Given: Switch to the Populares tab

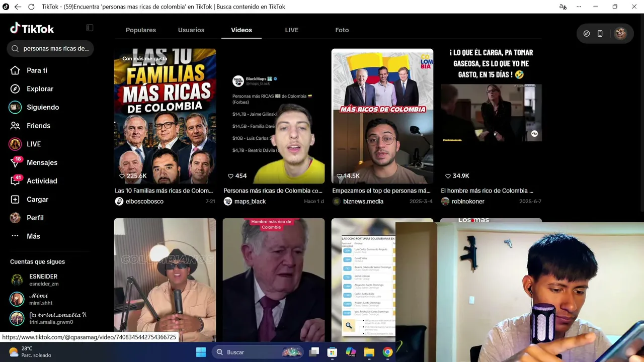Looking at the screenshot, I should click(141, 30).
